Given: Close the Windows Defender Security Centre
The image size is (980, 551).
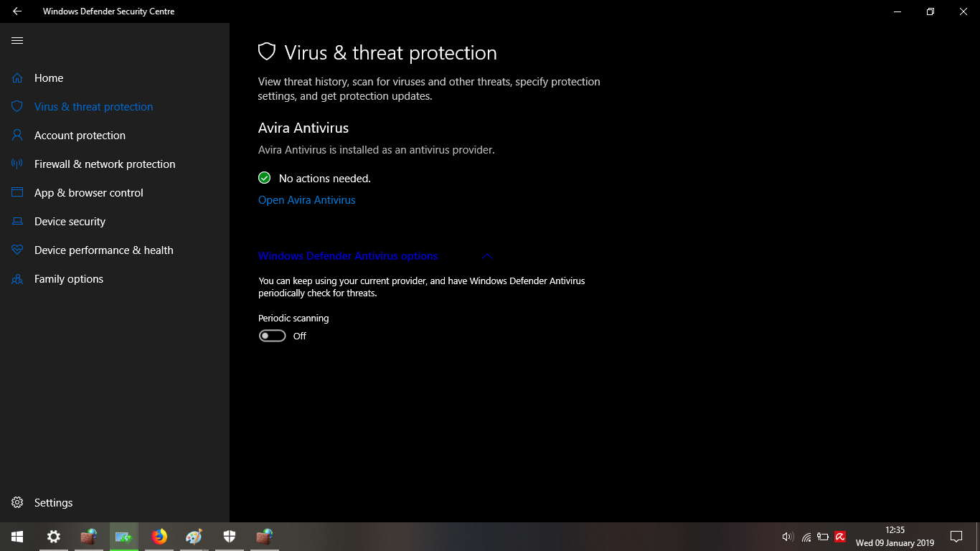Looking at the screenshot, I should 963,11.
